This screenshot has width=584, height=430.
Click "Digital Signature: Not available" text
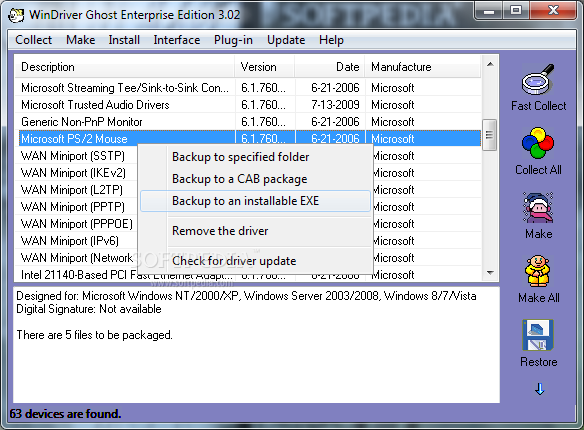pos(89,309)
